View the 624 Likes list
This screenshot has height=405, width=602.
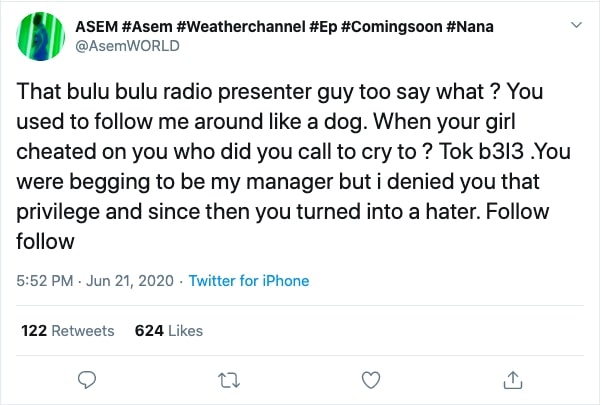tap(169, 331)
